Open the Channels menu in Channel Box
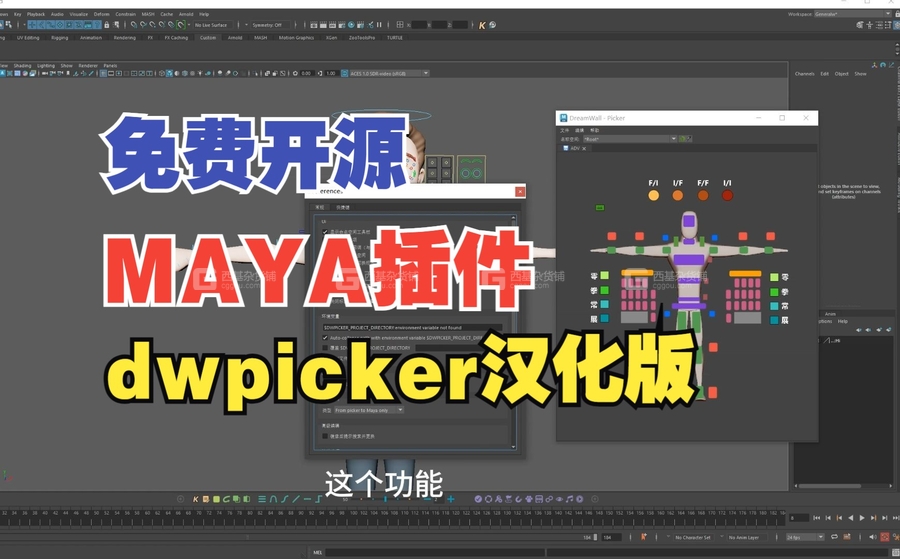Screen dimensions: 900x559 804,74
